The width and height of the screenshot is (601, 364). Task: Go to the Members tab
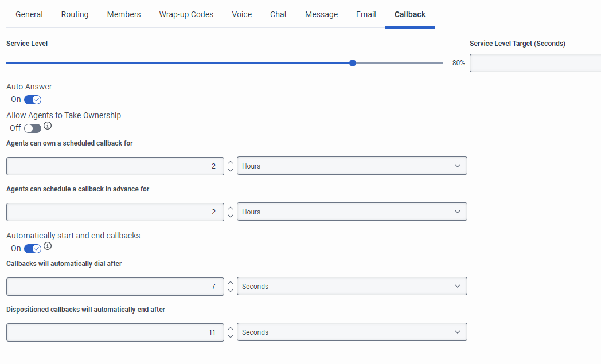coord(124,14)
